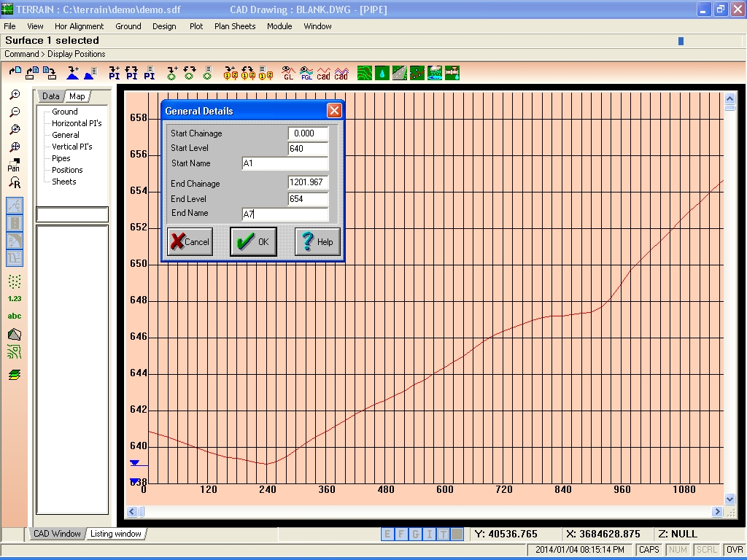Open the pipe module green icon

click(x=452, y=73)
